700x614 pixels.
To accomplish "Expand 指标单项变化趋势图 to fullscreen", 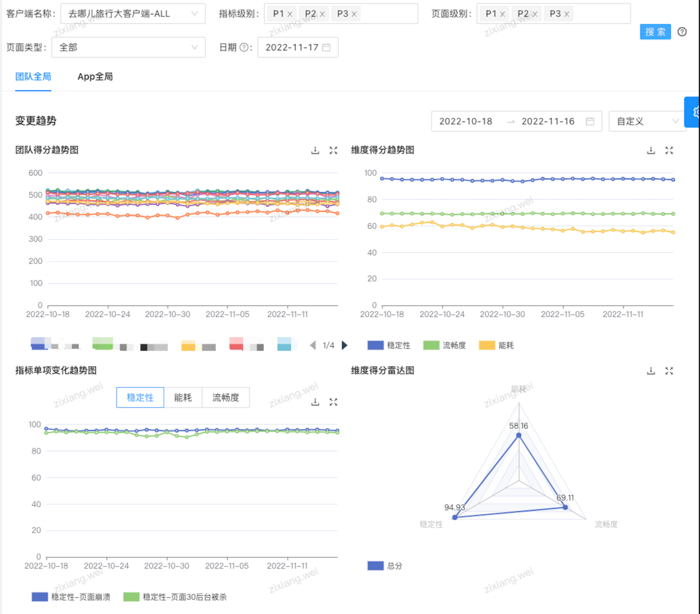I will pos(334,402).
